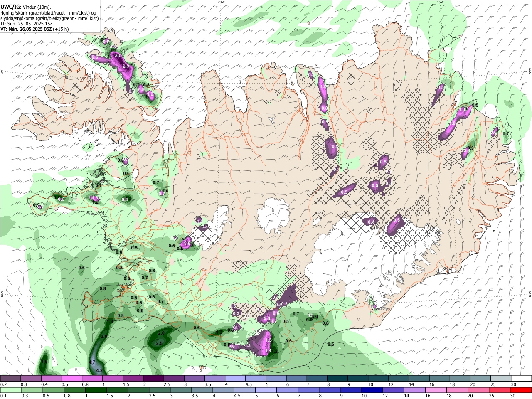Pick the white snow legend swatch after 30
The width and height of the screenshot is (532, 399).
[x=521, y=379]
